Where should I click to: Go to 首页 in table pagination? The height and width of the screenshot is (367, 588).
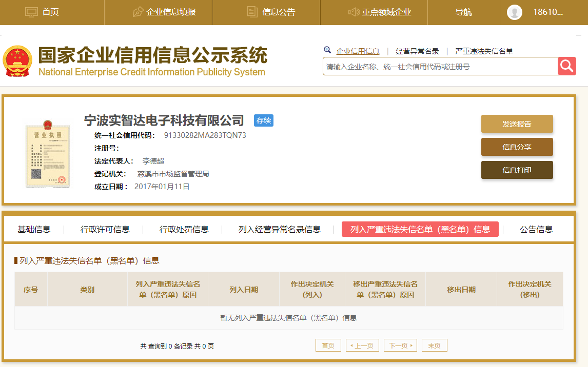coord(328,345)
